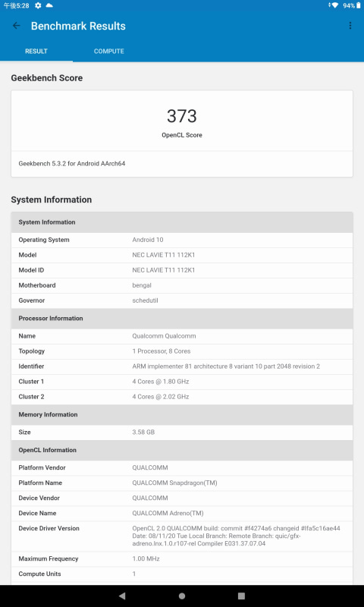Select the 'Android 10' operating system value
The width and height of the screenshot is (364, 607).
pos(148,240)
